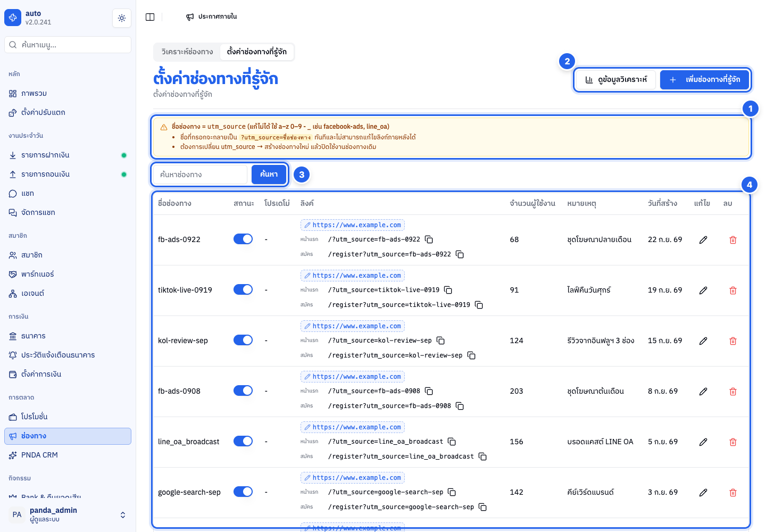
Task: Edit the fb-ads-0922 channel
Action: coord(703,240)
